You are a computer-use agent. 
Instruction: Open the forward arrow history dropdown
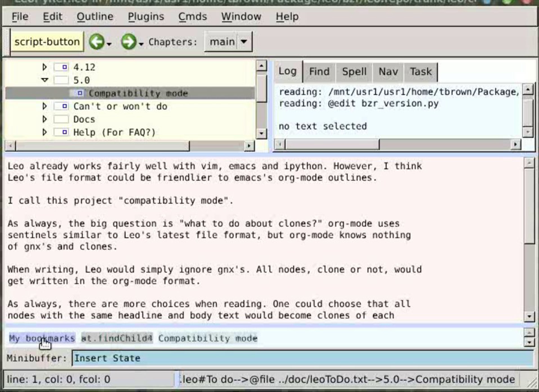[141, 44]
